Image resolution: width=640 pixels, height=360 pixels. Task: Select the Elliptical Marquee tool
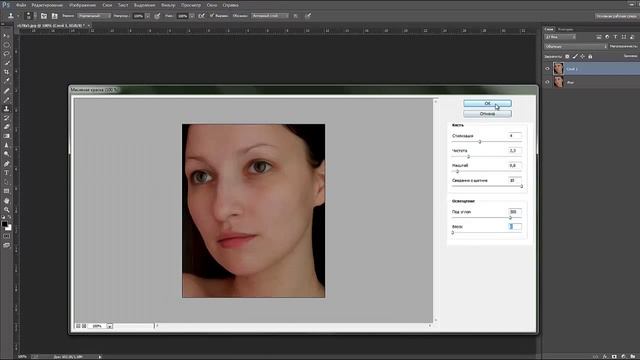(7, 45)
